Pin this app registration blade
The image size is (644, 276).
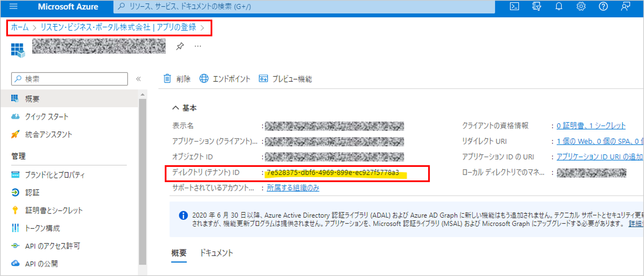[x=180, y=46]
